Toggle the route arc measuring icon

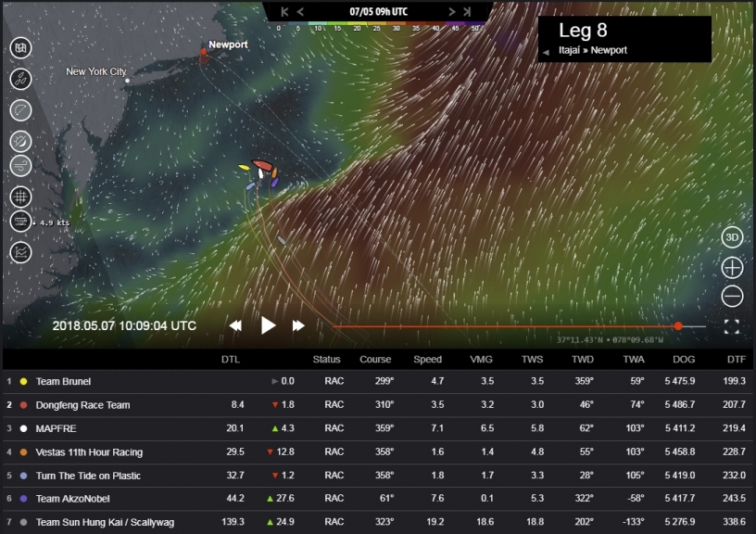(20, 110)
